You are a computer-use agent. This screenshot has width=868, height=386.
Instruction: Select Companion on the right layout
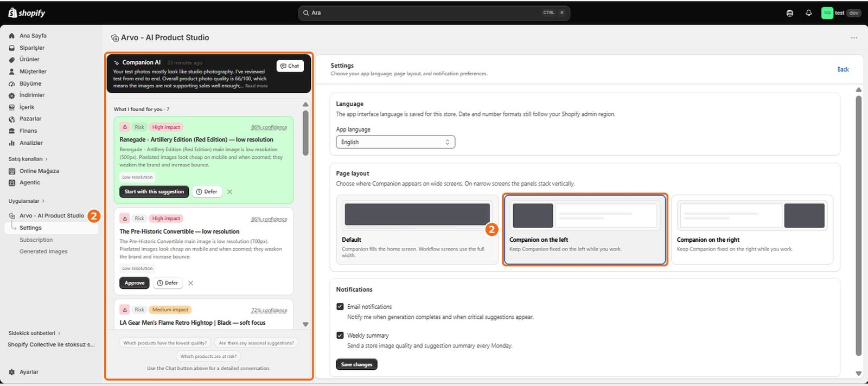click(x=752, y=230)
